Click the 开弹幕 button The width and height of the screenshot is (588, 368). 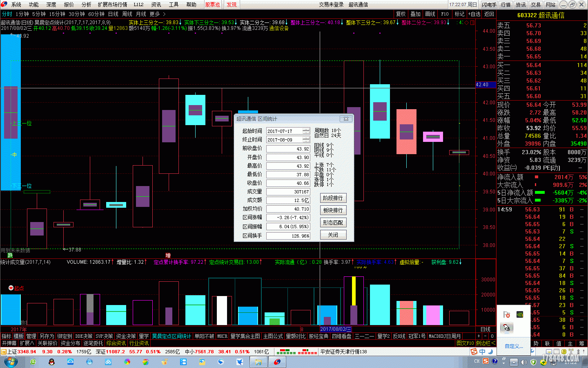[x=9, y=343]
